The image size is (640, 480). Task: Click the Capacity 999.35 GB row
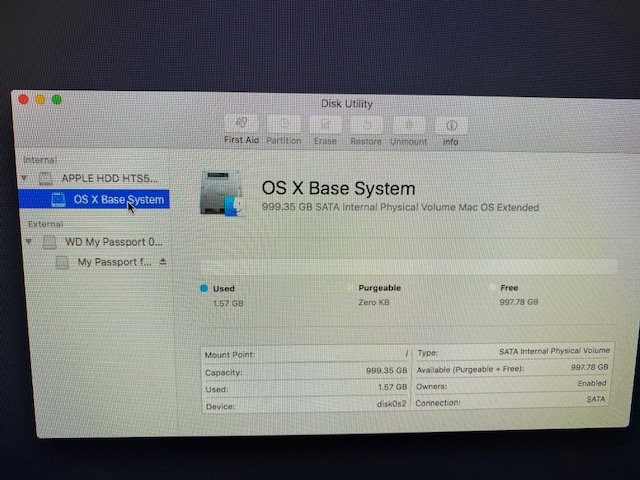pos(306,371)
